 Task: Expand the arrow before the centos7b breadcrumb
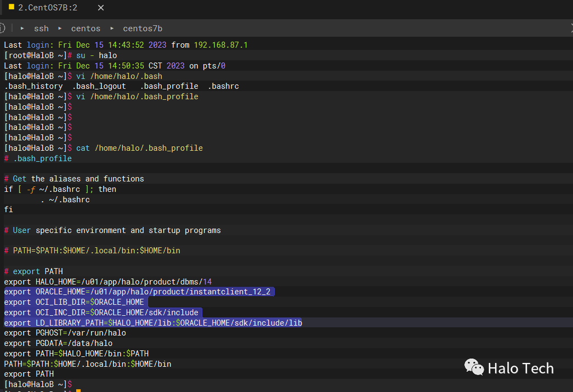[111, 28]
